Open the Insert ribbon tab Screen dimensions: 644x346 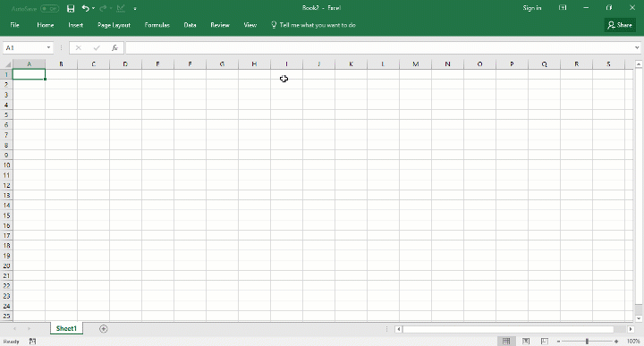click(x=75, y=25)
